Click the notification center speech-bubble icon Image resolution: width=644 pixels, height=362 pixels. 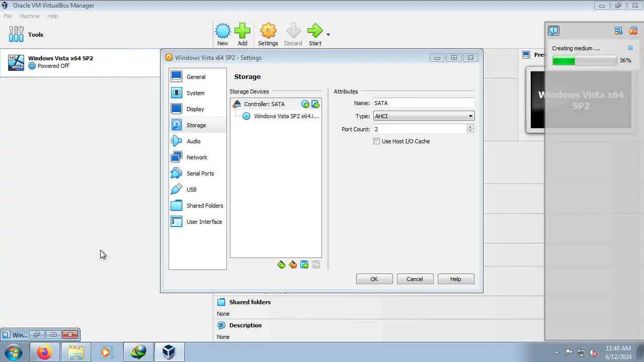click(553, 31)
